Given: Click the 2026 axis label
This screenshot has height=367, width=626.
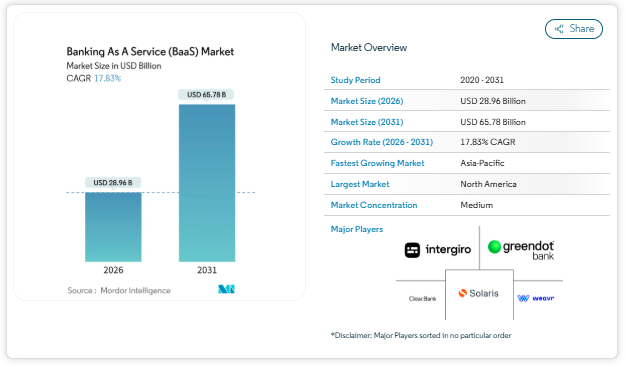Looking at the screenshot, I should [113, 270].
